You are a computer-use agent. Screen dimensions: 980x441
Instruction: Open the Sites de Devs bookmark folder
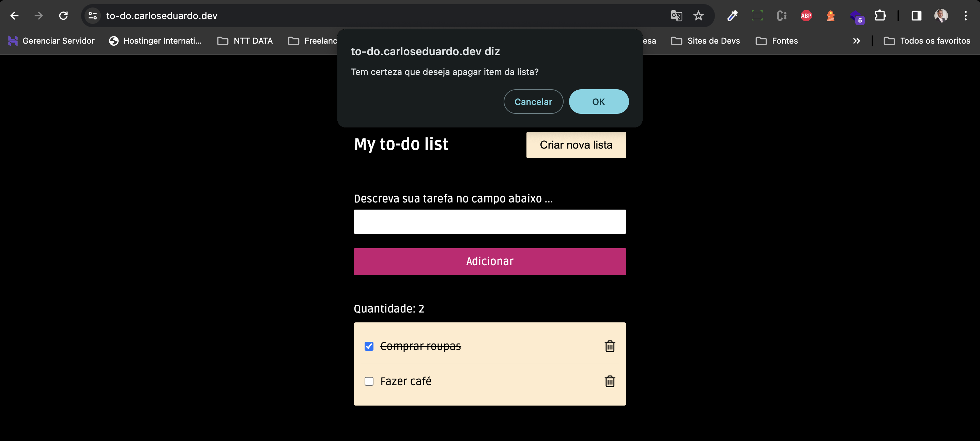[705, 41]
